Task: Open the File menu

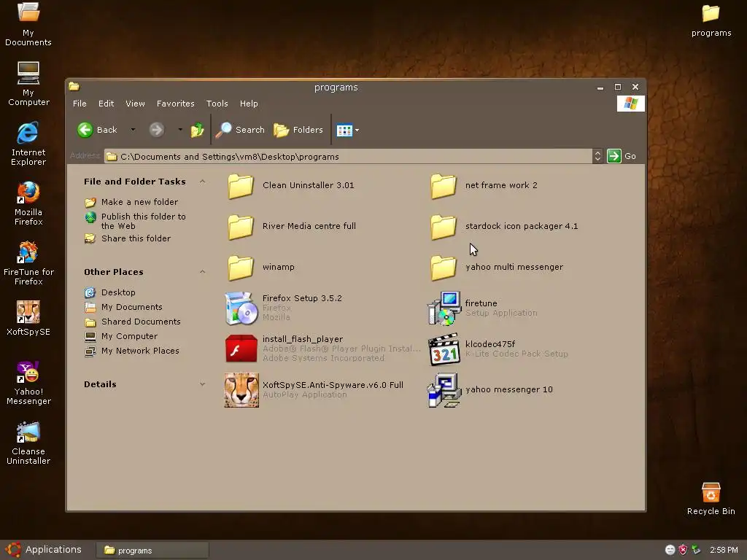Action: click(x=80, y=104)
